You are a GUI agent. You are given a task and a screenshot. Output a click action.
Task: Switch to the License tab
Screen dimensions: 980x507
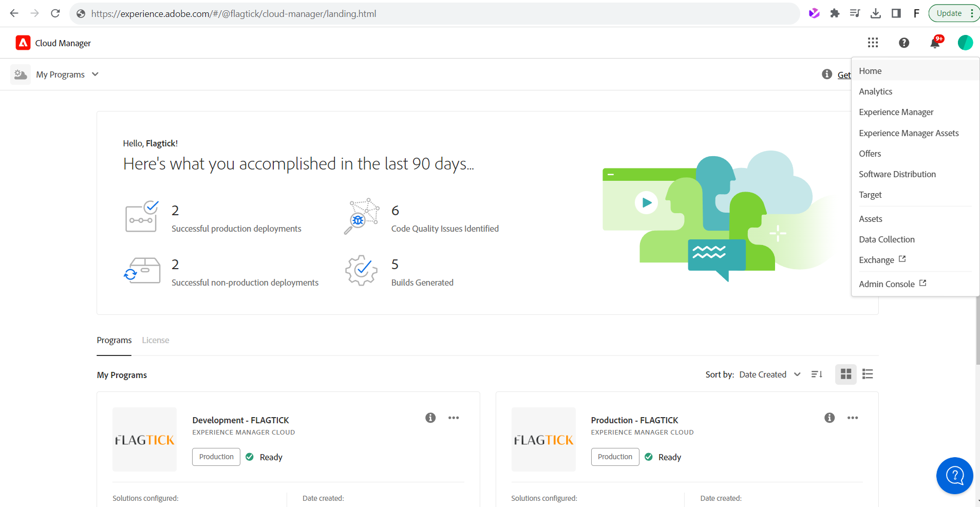(155, 340)
